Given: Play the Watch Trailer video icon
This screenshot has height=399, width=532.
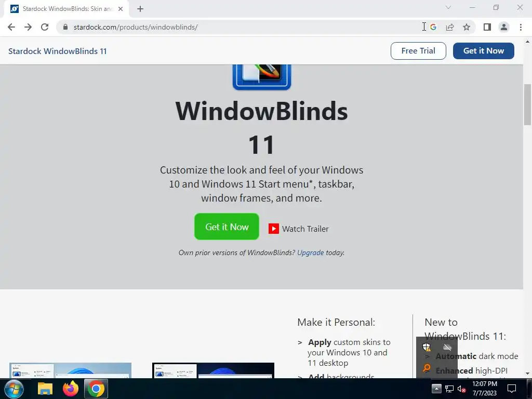Looking at the screenshot, I should [x=274, y=229].
